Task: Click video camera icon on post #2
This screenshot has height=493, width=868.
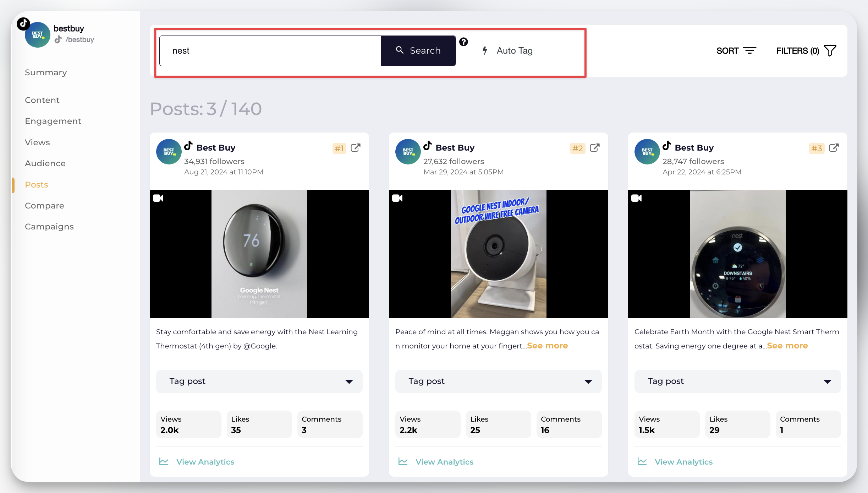Action: [x=397, y=198]
